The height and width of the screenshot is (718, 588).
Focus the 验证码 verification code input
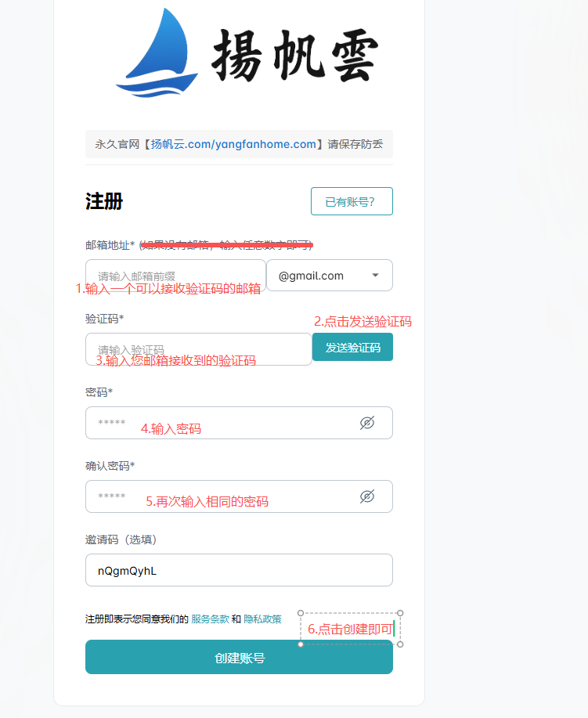[x=199, y=349]
